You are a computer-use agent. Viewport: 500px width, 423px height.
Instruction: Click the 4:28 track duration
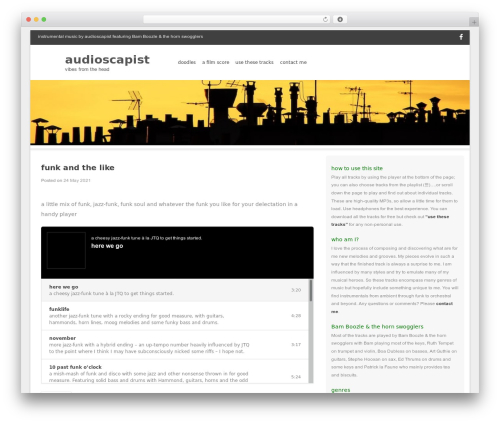pyautogui.click(x=296, y=316)
